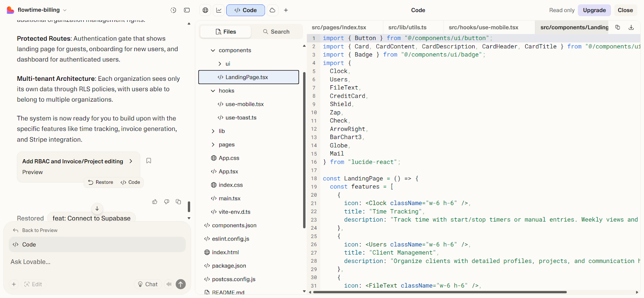Click the Edit button
Image resolution: width=644 pixels, height=298 pixels.
click(x=33, y=284)
